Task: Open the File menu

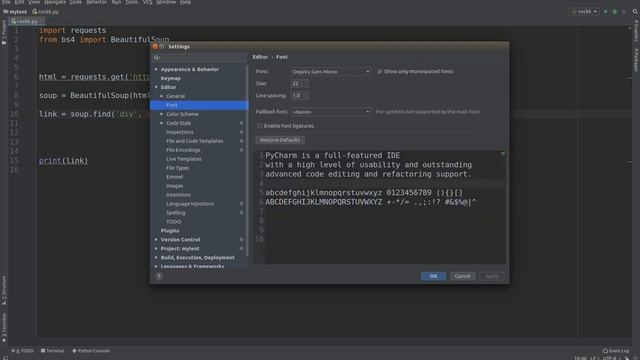Action: [x=6, y=2]
